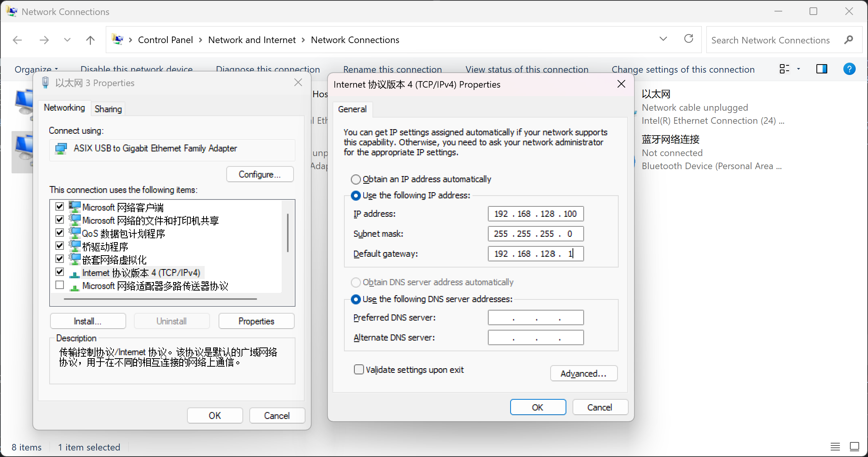
Task: Expand recent locations next to forward arrow
Action: pos(67,40)
